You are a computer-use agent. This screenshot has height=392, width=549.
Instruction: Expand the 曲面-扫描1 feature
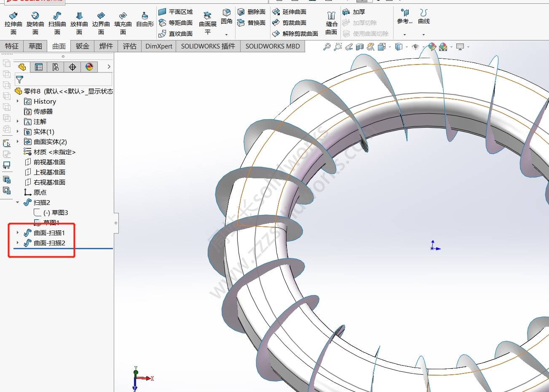pos(18,233)
